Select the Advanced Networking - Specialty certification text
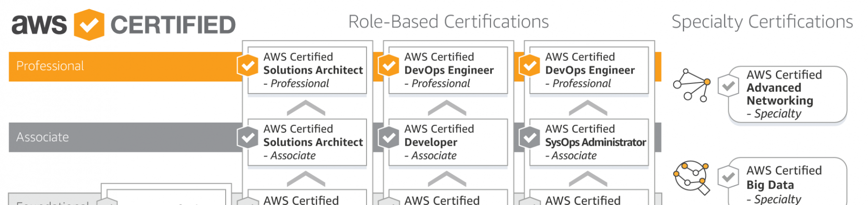 click(x=784, y=94)
